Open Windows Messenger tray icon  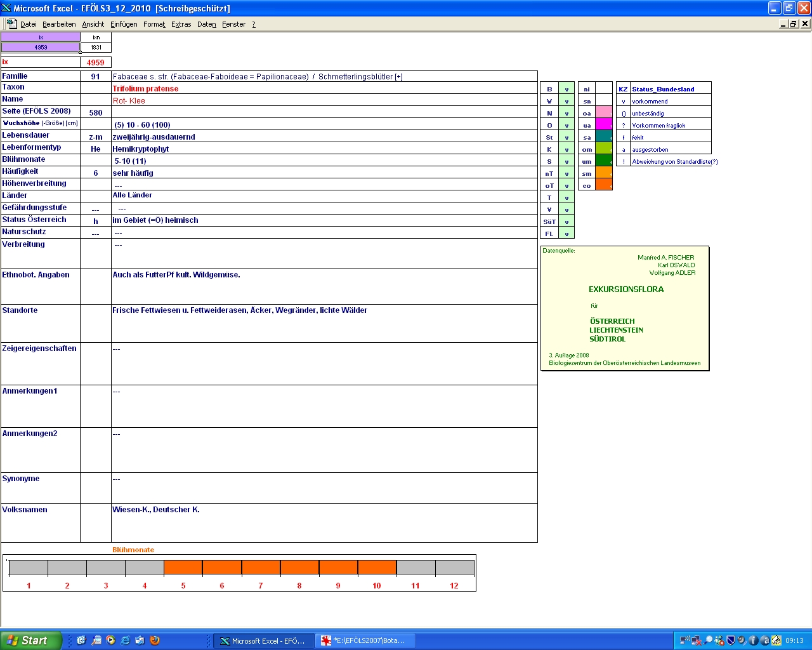719,640
